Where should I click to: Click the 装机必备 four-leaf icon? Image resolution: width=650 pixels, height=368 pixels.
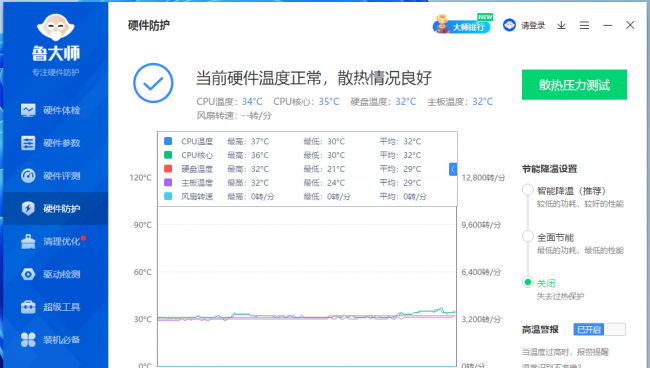28,340
